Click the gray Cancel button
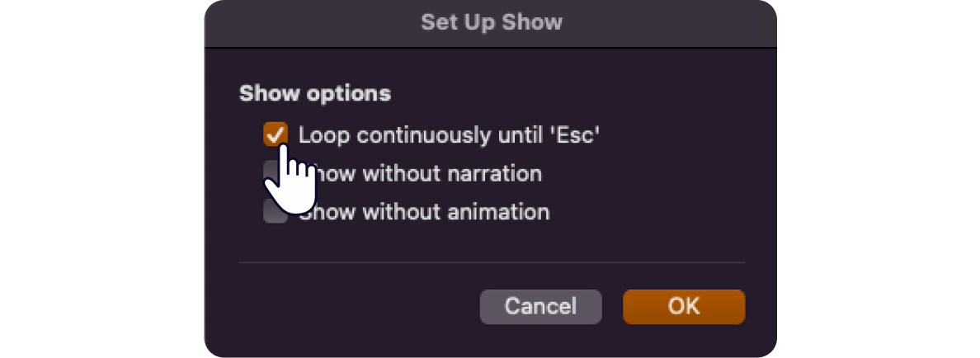The image size is (980, 358). 540,307
